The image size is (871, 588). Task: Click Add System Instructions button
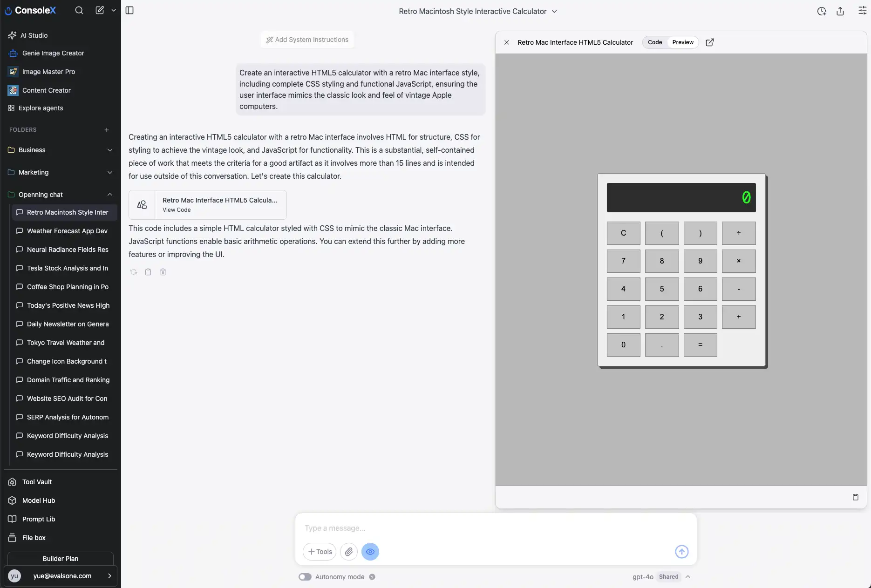(307, 40)
